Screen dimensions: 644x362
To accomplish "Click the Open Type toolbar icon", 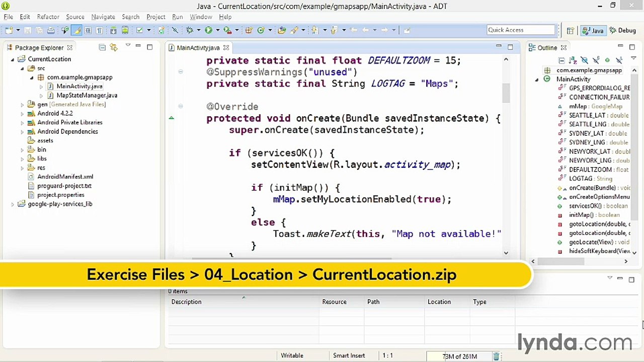I will coord(282,30).
